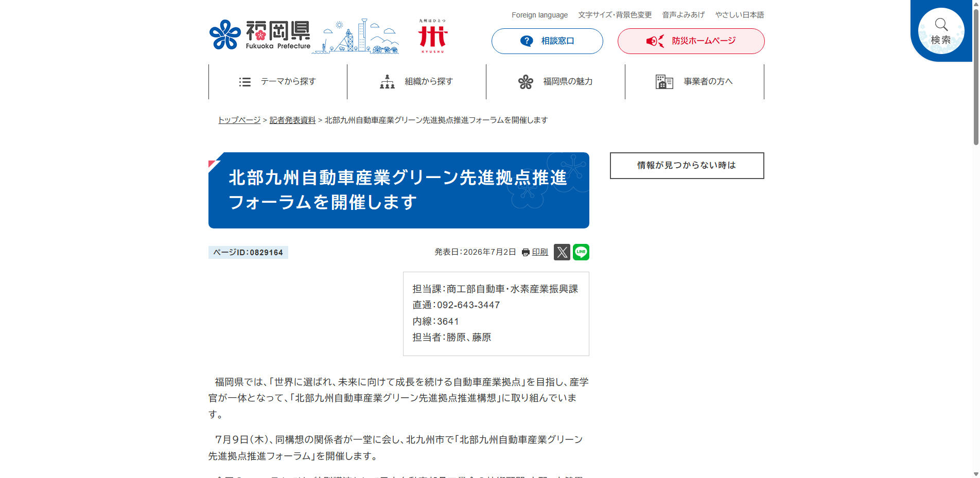This screenshot has width=980, height=478.
Task: Open 文字サイズ・背景色変更 settings
Action: 615,15
